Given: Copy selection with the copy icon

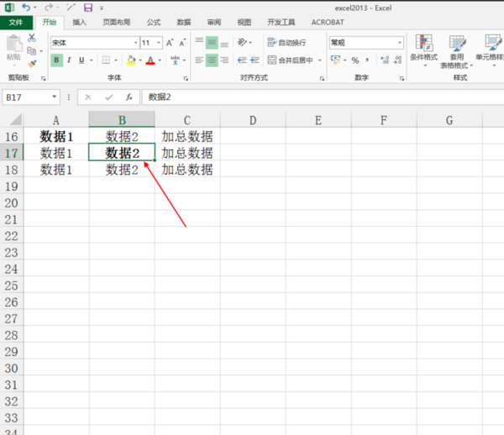Looking at the screenshot, I should pyautogui.click(x=32, y=50).
